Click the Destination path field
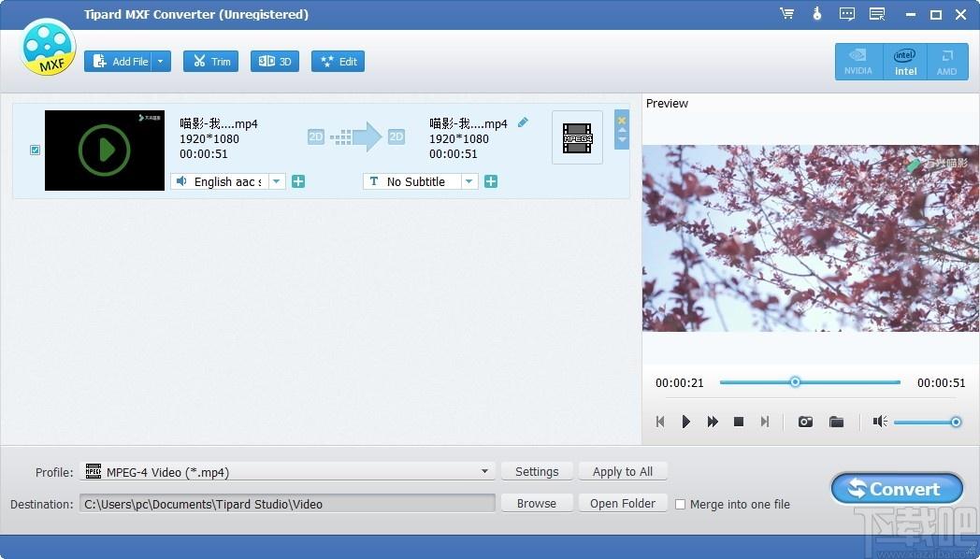The height and width of the screenshot is (559, 980). coord(287,504)
